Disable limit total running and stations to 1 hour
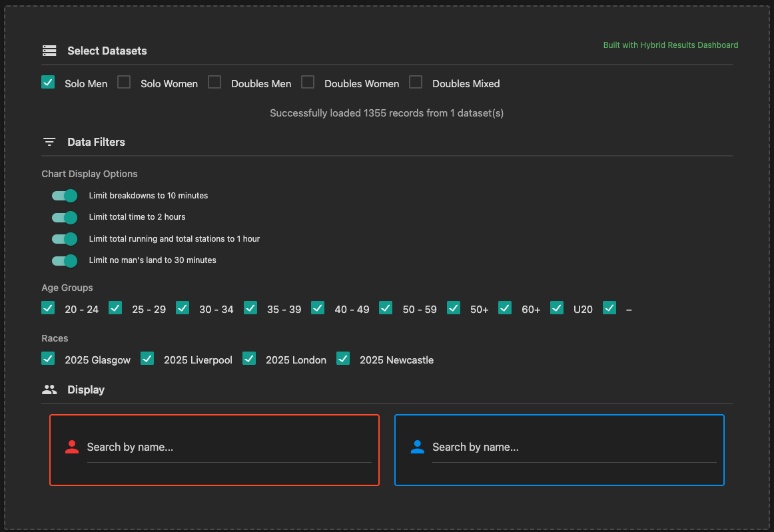 pos(64,238)
